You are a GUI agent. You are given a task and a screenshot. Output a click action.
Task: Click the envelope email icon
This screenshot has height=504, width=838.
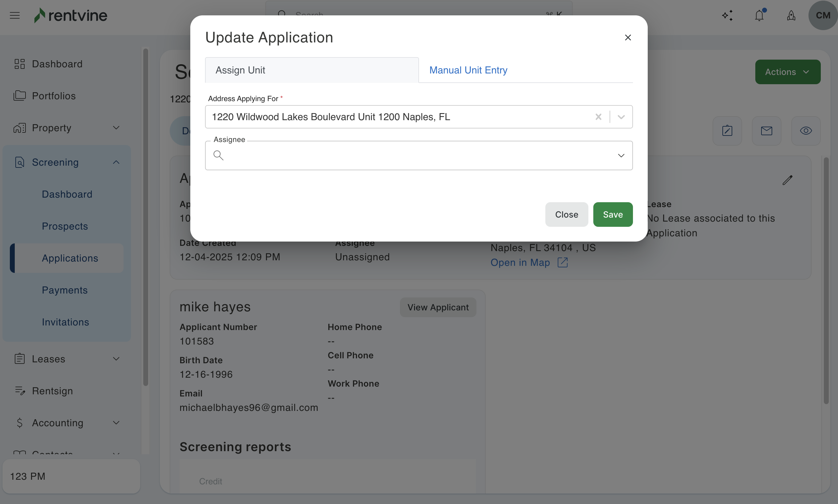[766, 131]
